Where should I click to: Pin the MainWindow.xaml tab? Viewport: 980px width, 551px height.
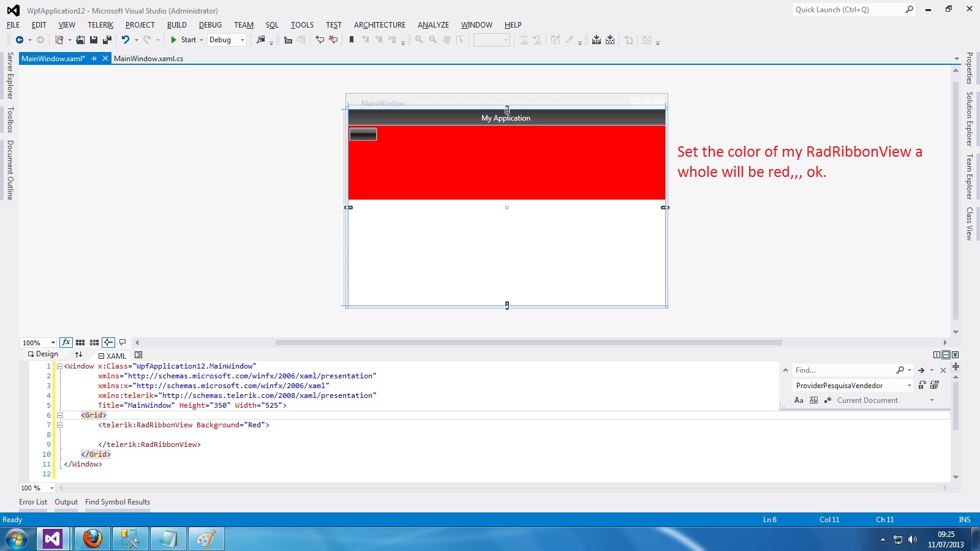pos(94,59)
